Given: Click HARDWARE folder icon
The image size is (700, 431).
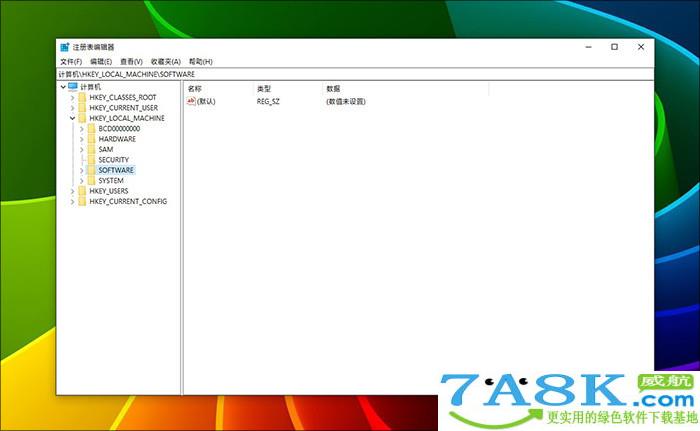Looking at the screenshot, I should pos(92,139).
